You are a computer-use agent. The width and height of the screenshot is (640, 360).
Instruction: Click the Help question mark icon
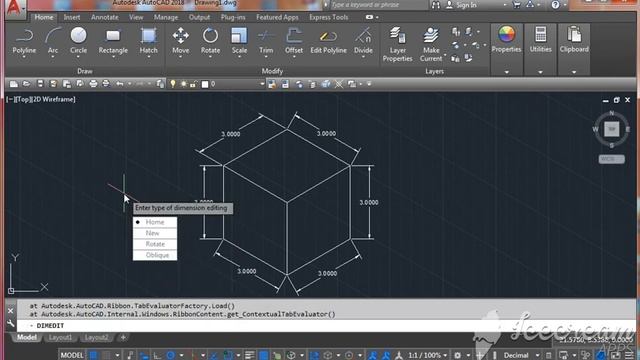tap(555, 5)
